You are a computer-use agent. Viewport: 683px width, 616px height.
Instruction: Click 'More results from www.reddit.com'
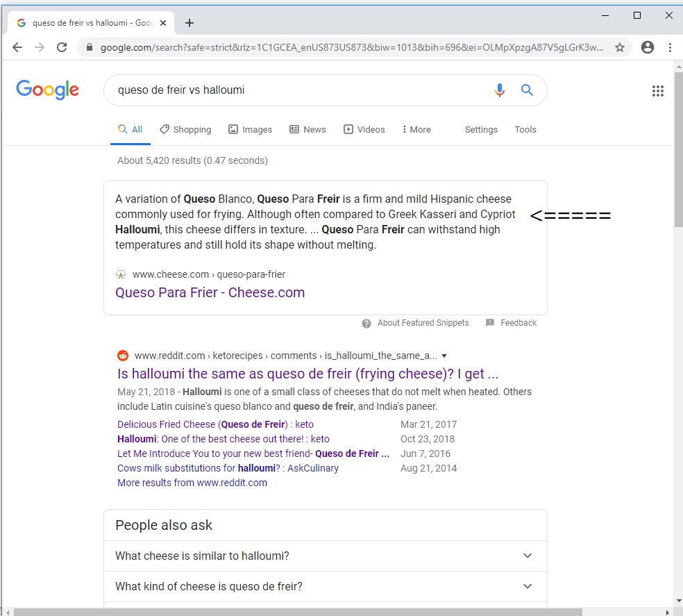point(192,483)
